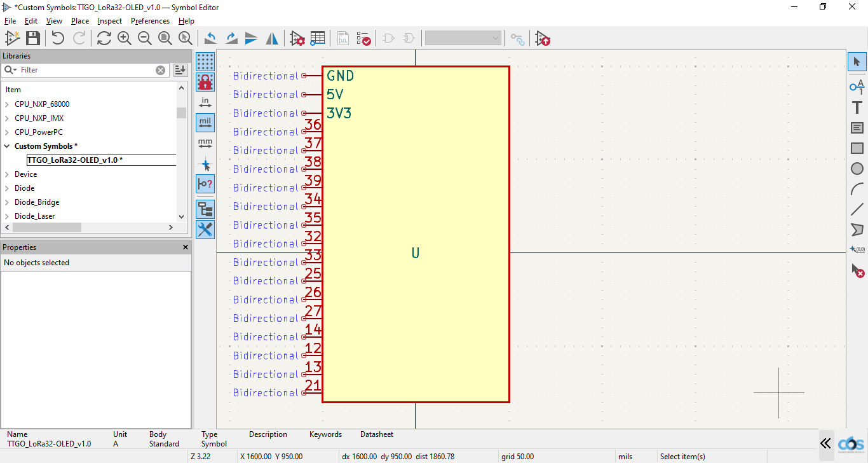
Task: Select the Add Text Box tool
Action: point(857,128)
